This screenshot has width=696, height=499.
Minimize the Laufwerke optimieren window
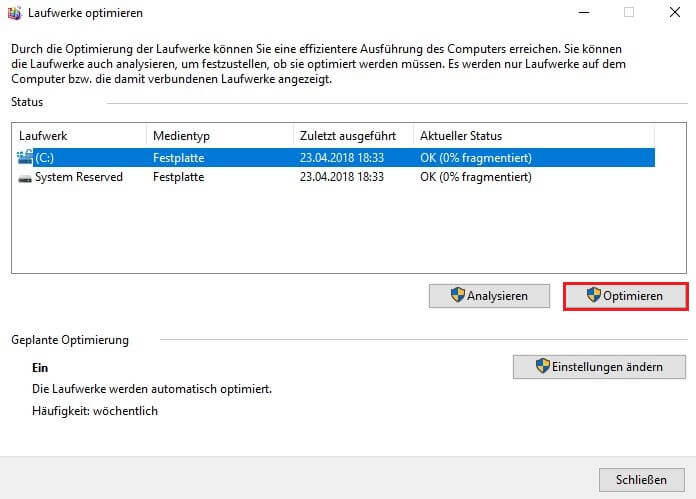coord(584,12)
